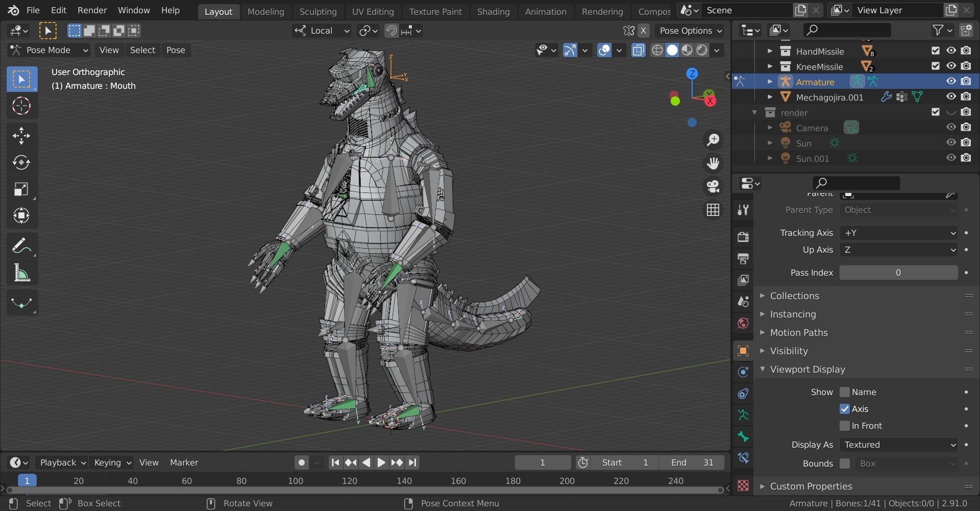The image size is (980, 511).
Task: Switch to the Modeling workspace tab
Action: 265,11
